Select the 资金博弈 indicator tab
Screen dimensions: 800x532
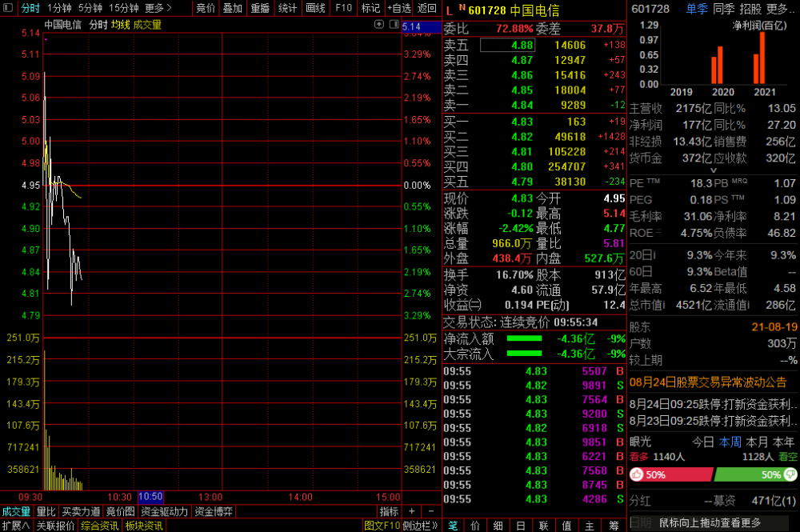(214, 511)
